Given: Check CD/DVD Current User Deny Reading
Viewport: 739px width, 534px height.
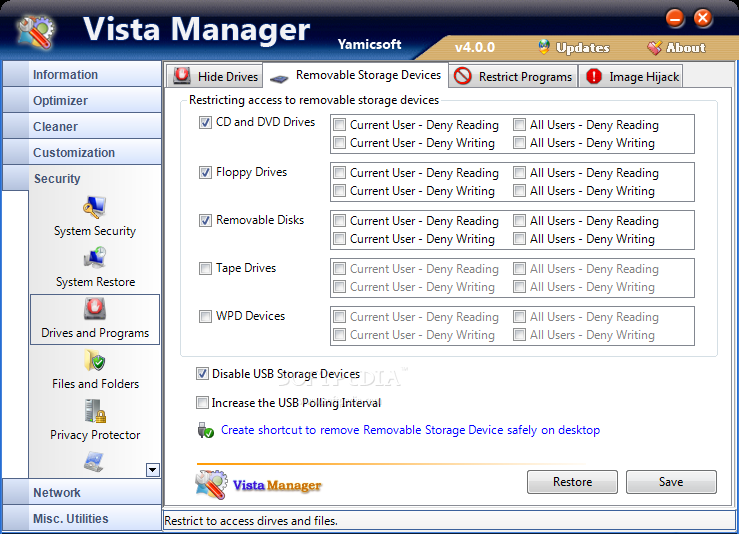Looking at the screenshot, I should pyautogui.click(x=339, y=125).
